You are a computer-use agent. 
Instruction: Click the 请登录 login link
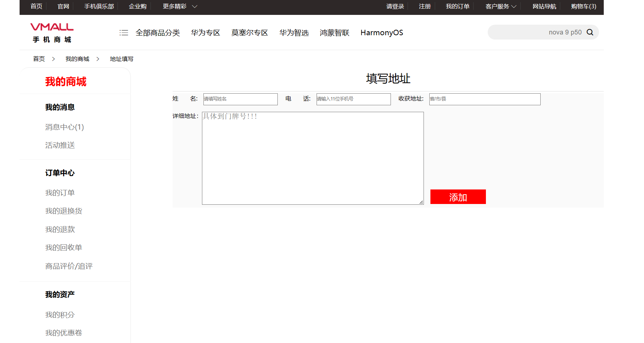coord(395,6)
